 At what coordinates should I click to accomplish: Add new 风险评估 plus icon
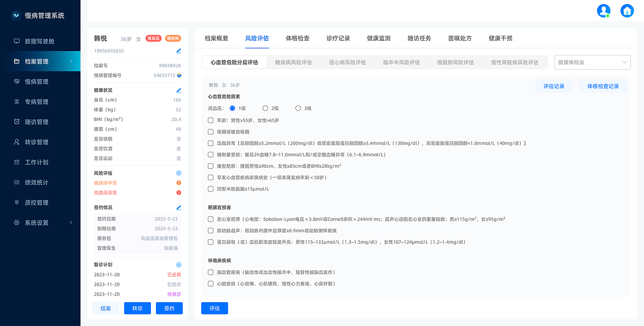click(179, 173)
